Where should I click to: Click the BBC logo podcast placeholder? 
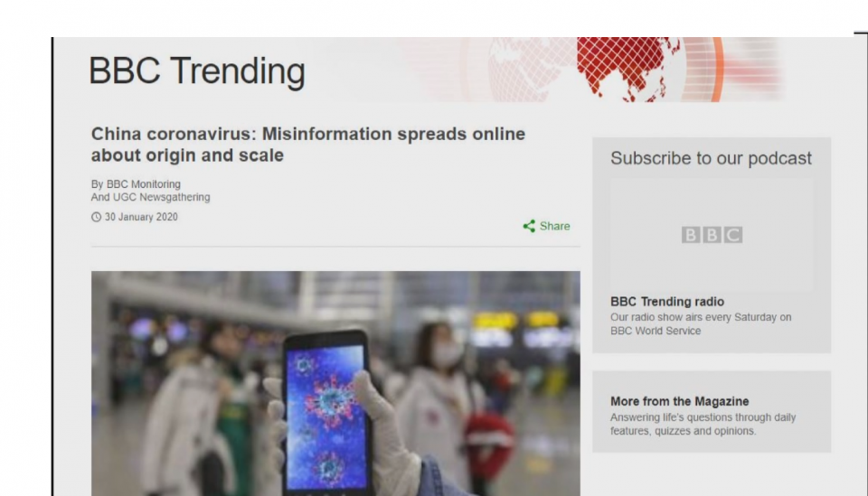coord(712,235)
